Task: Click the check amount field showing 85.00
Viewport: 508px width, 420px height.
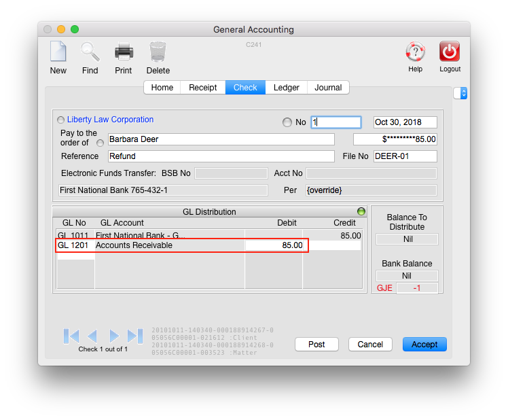Action: click(395, 139)
